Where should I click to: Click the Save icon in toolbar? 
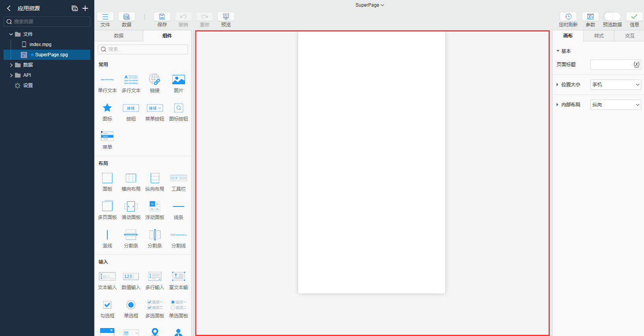point(162,17)
